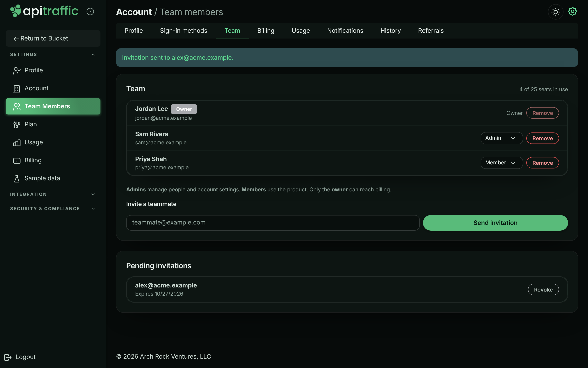
Task: Open Priya Shah's Member role dropdown
Action: (501, 163)
